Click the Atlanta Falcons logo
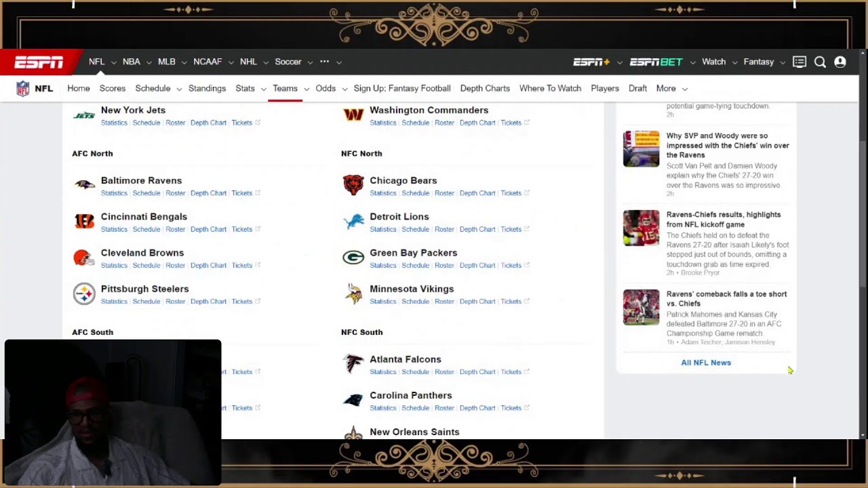Viewport: 868px width, 488px height. [353, 364]
